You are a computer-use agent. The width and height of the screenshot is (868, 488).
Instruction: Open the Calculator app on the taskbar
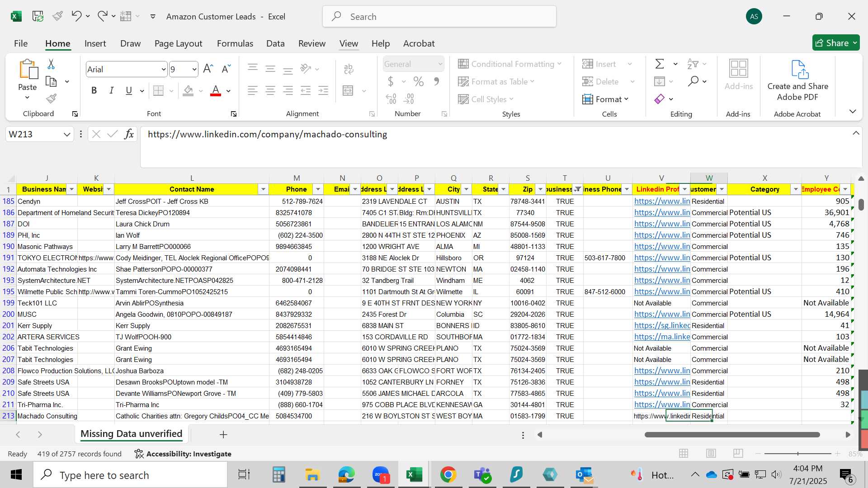tap(278, 474)
